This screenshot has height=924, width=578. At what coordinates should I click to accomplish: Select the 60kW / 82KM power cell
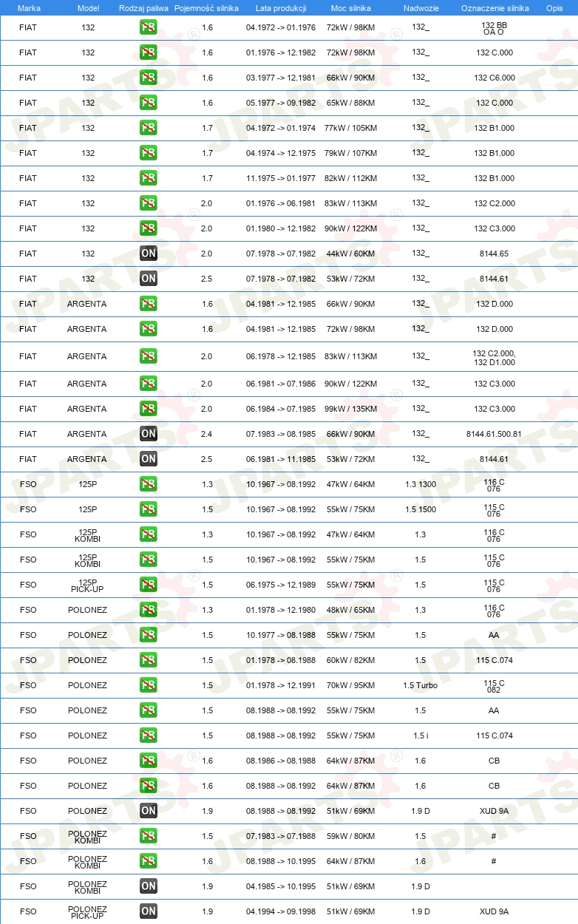(351, 660)
